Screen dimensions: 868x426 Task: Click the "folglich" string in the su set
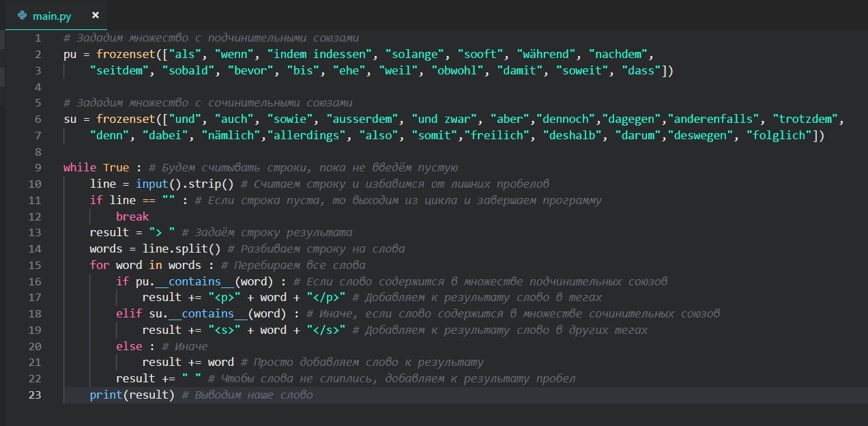click(x=779, y=135)
